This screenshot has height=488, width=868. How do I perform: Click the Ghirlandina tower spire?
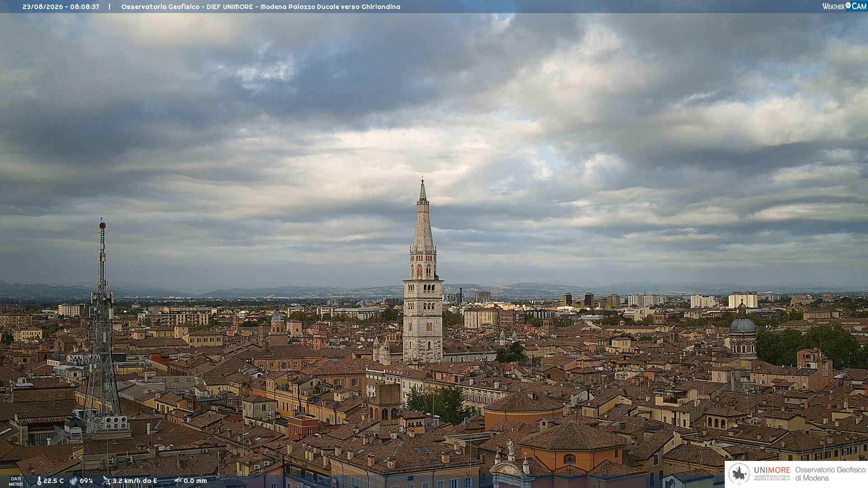point(423,216)
